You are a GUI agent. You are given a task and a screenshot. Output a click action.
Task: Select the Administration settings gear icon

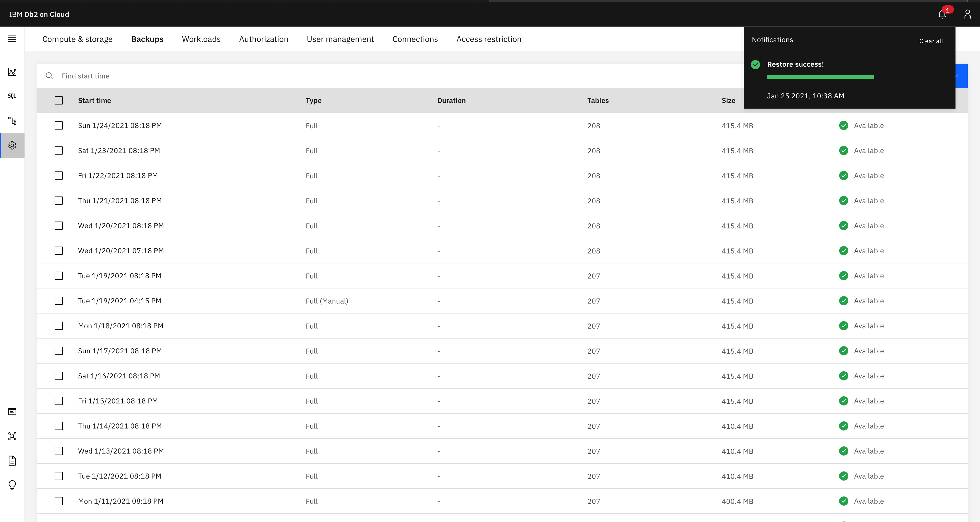12,145
